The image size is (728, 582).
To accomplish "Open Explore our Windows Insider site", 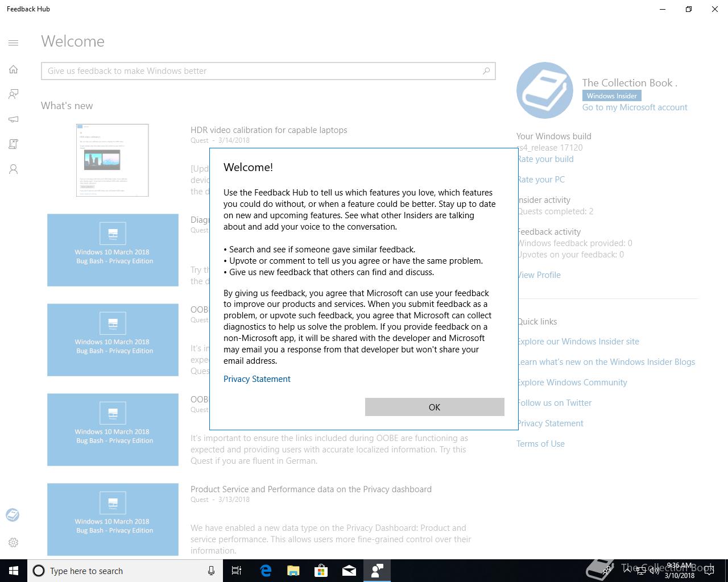I will (x=578, y=342).
